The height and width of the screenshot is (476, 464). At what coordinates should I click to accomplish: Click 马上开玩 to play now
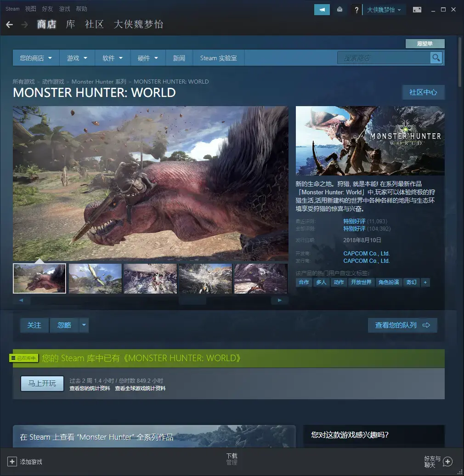click(x=42, y=383)
